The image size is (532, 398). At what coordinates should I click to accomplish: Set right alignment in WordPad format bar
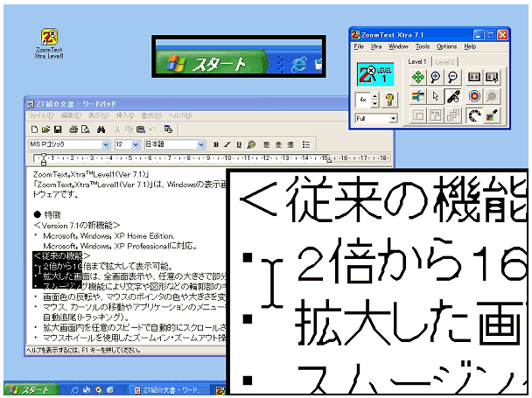[290, 145]
